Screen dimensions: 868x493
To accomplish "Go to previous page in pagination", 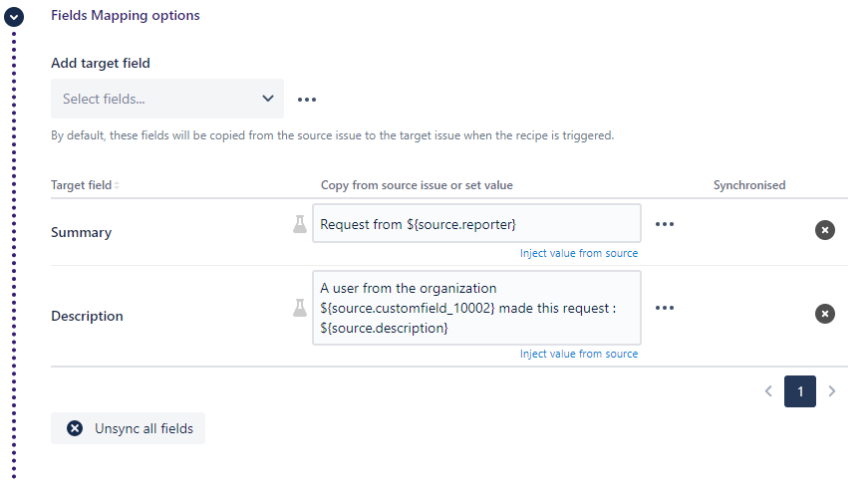I will point(768,391).
